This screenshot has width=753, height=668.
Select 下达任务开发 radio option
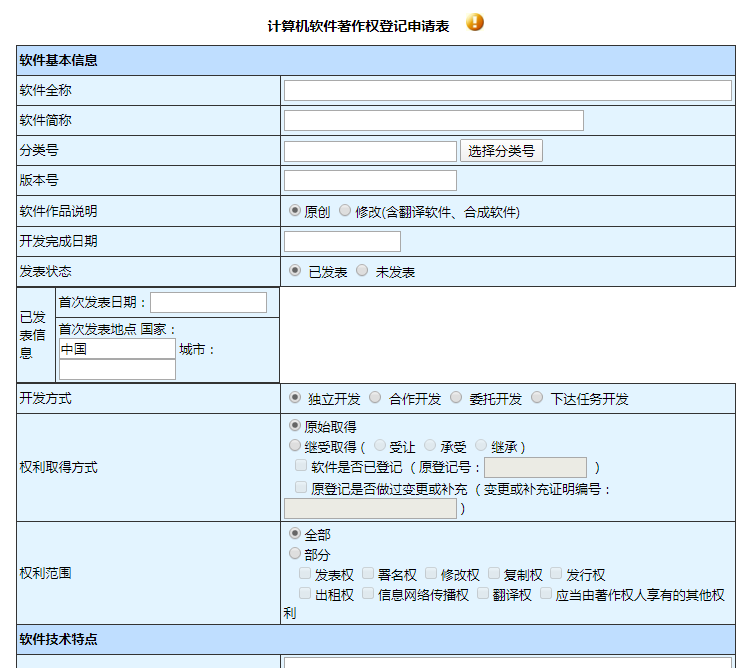tap(537, 397)
